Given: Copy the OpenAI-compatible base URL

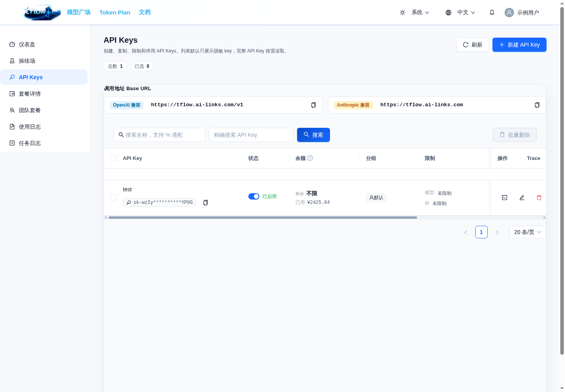Looking at the screenshot, I should [313, 105].
